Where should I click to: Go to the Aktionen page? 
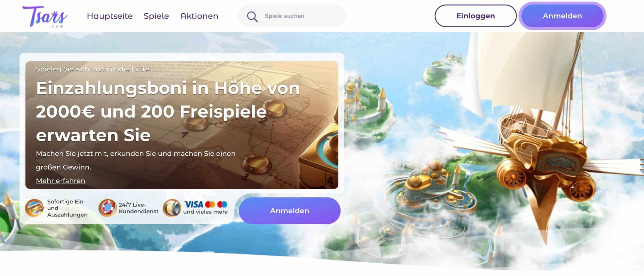click(x=199, y=16)
